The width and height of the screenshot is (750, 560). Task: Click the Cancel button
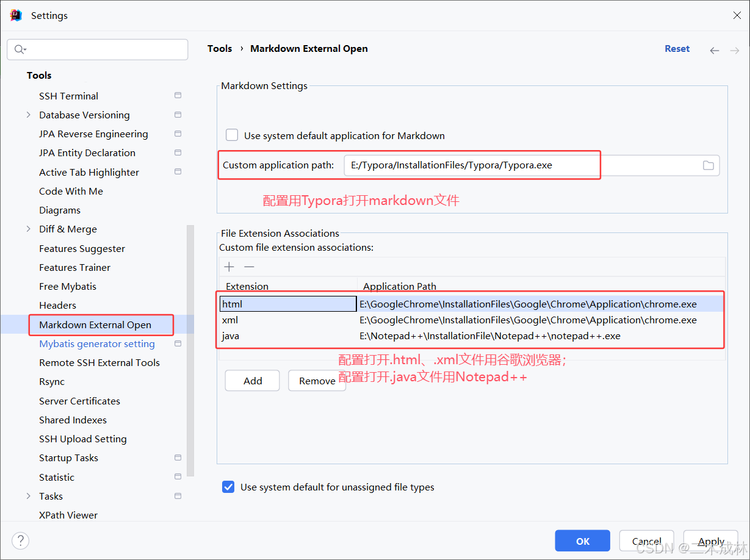point(646,541)
